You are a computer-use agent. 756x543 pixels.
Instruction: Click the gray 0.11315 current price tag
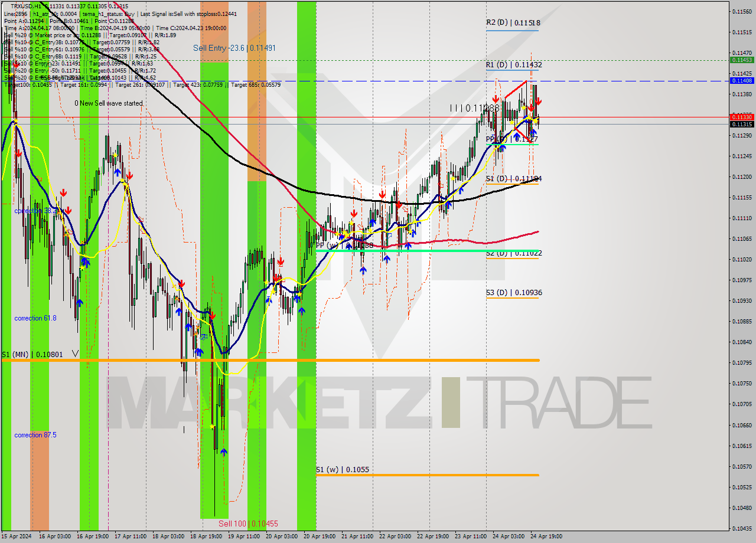pyautogui.click(x=742, y=124)
